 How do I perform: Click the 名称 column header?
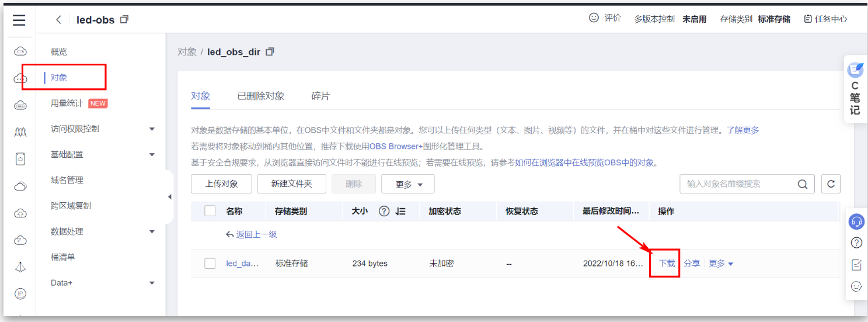[x=234, y=212]
